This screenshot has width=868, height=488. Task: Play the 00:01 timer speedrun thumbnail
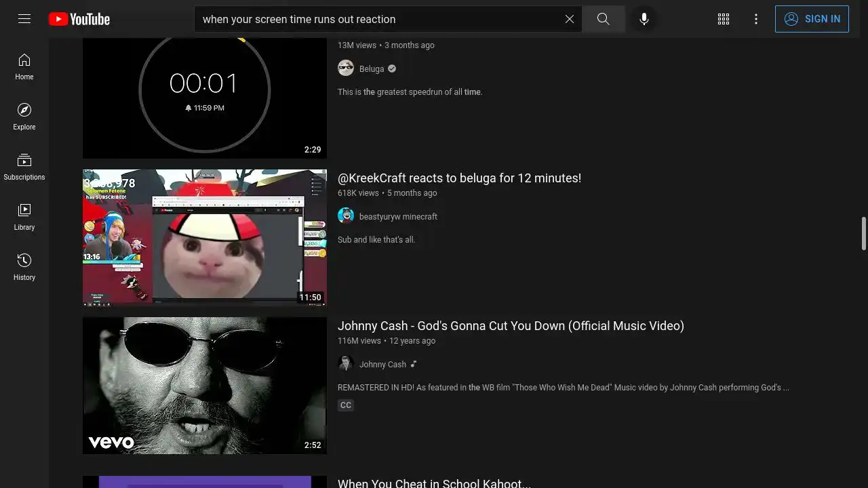point(205,98)
